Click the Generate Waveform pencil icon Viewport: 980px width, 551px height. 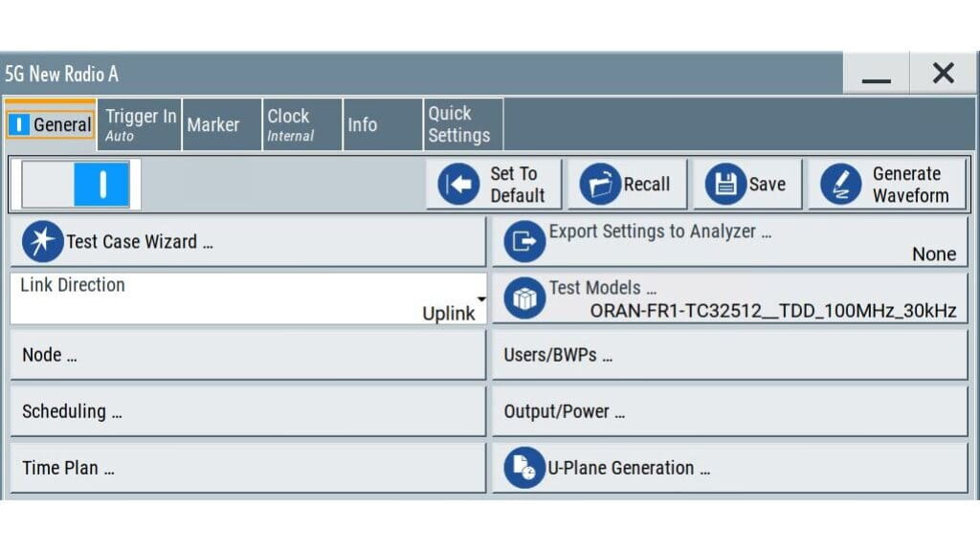841,182
